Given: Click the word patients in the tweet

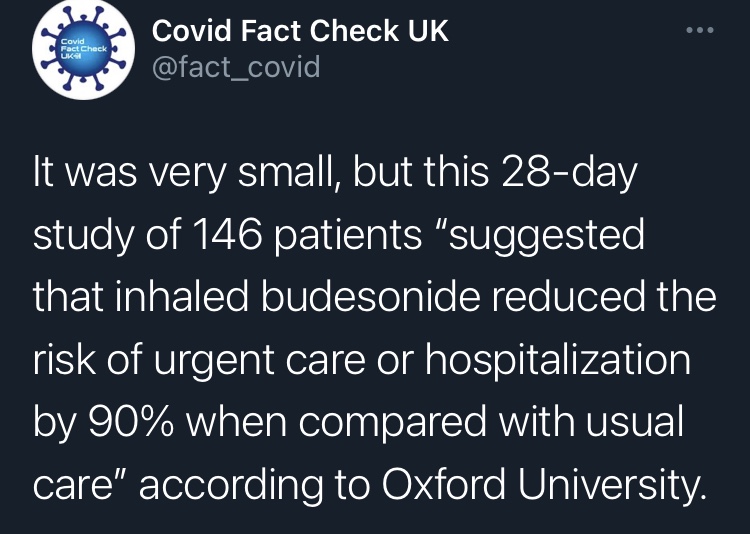Looking at the screenshot, I should tap(348, 236).
